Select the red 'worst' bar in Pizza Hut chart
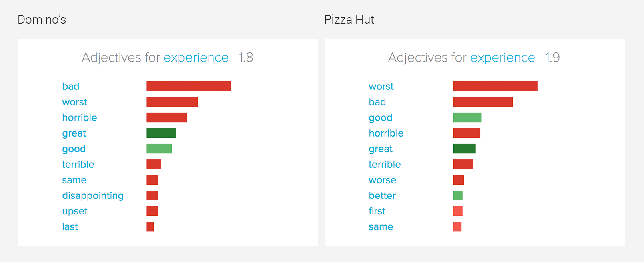The image size is (644, 262). coord(495,86)
